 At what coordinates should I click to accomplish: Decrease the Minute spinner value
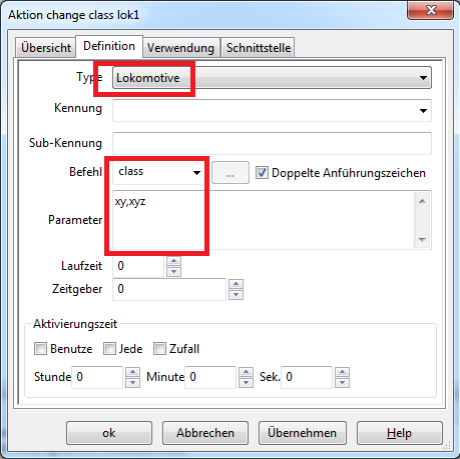246,383
